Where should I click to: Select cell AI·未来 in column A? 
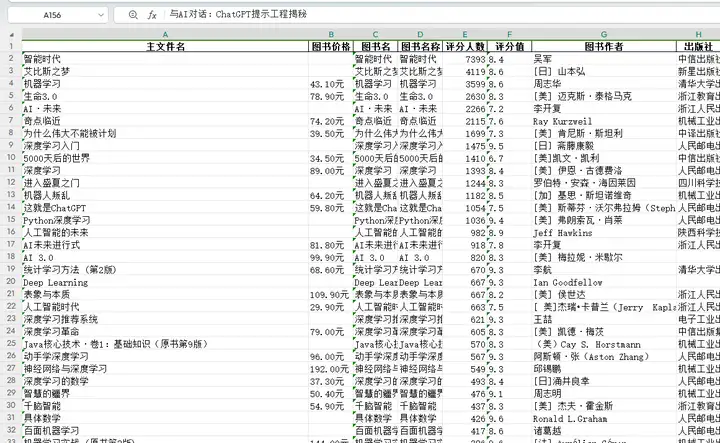165,109
